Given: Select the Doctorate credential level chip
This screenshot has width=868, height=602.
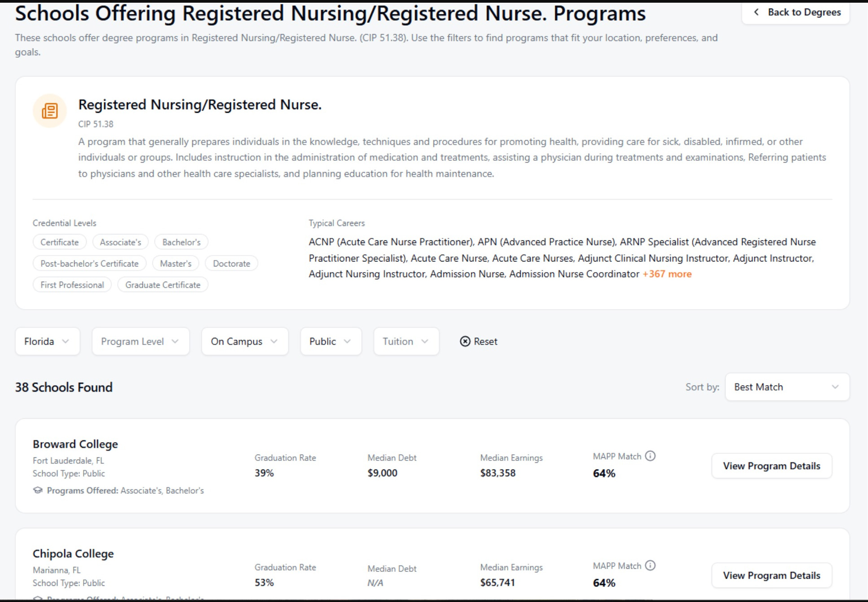Looking at the screenshot, I should coord(231,264).
